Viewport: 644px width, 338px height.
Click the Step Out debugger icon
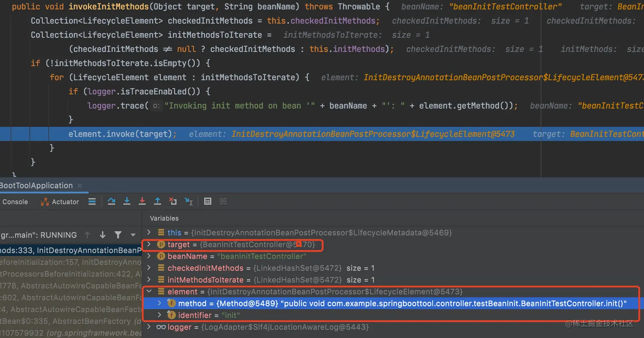click(158, 201)
